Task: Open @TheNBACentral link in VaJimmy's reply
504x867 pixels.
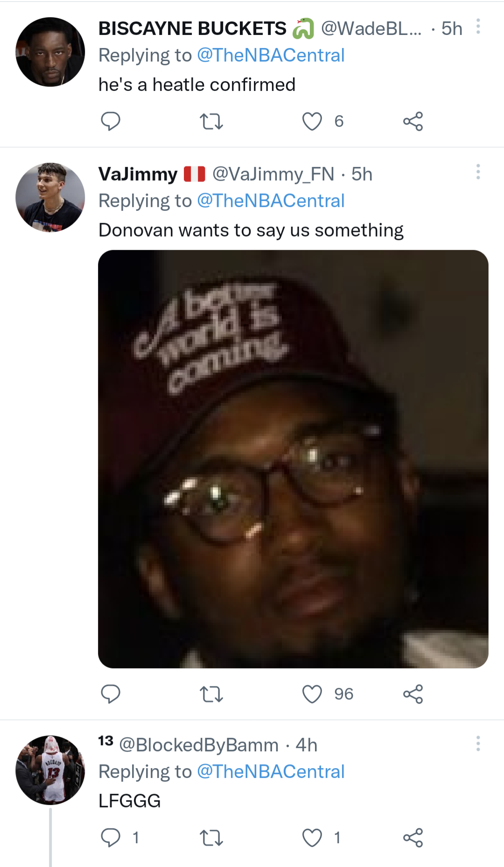Action: coord(271,201)
